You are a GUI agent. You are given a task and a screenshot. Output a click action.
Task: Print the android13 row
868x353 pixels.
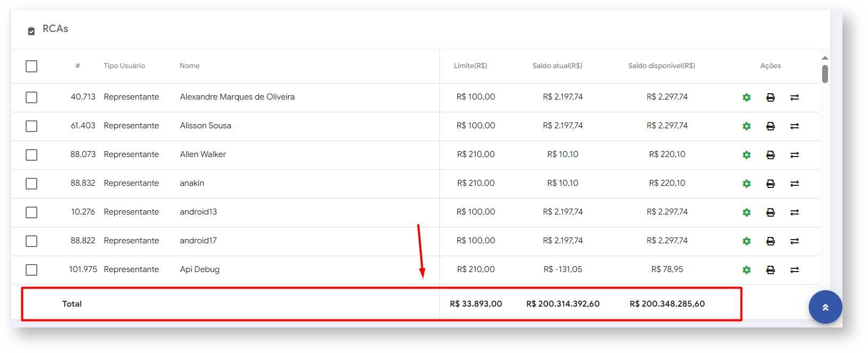click(x=770, y=212)
